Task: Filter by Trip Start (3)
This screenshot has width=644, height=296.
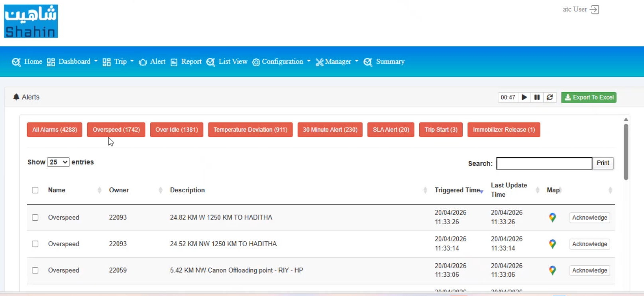Action: 441,130
